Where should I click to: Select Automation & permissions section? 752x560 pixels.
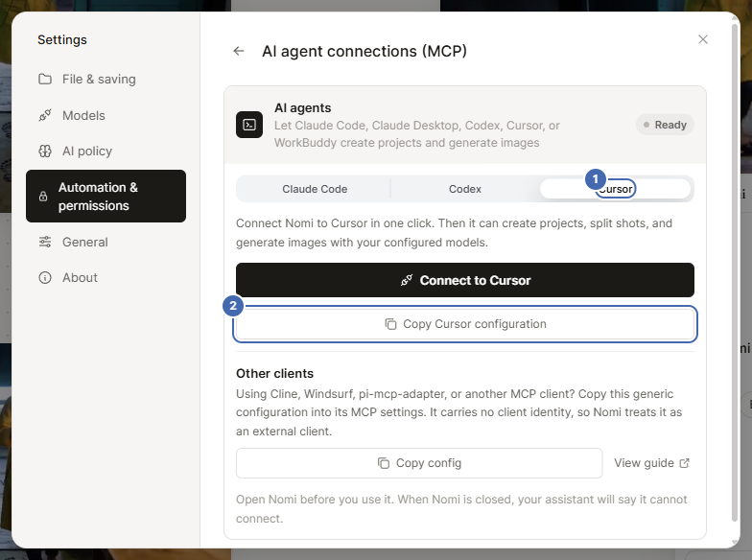(x=106, y=196)
